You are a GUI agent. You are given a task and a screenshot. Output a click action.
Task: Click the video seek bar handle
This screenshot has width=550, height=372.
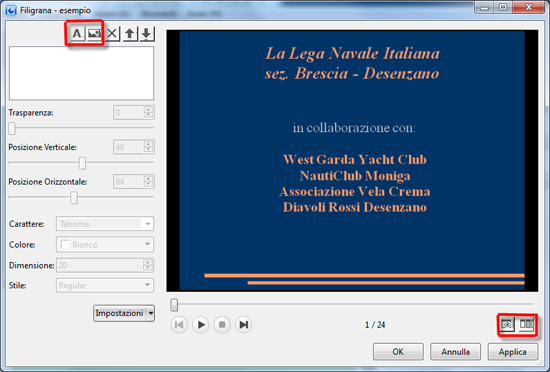[x=174, y=305]
